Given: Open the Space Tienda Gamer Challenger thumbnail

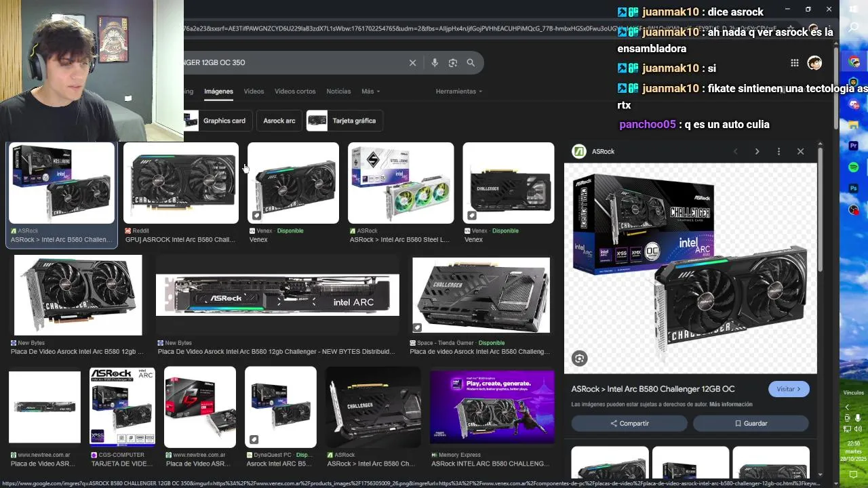Looking at the screenshot, I should point(481,295).
